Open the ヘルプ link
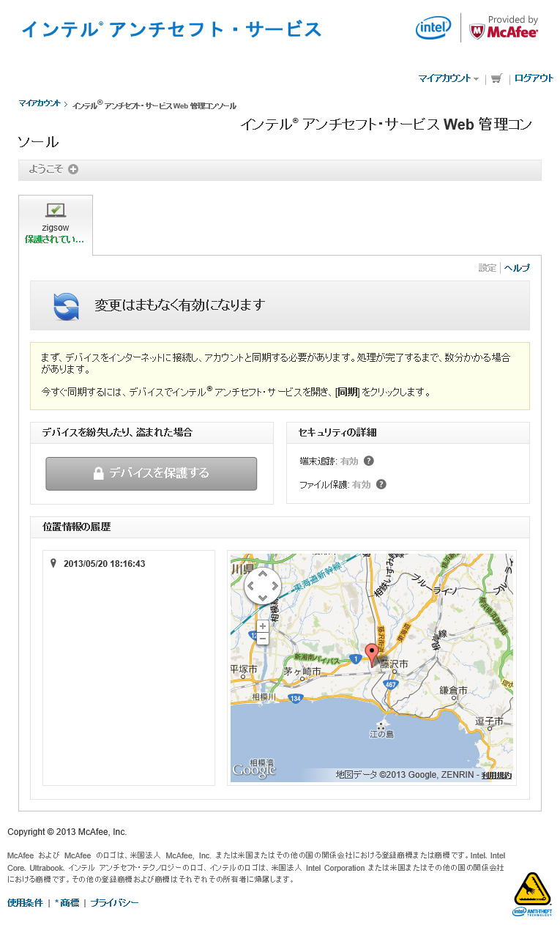Viewport: 560px width, 925px height. point(517,268)
